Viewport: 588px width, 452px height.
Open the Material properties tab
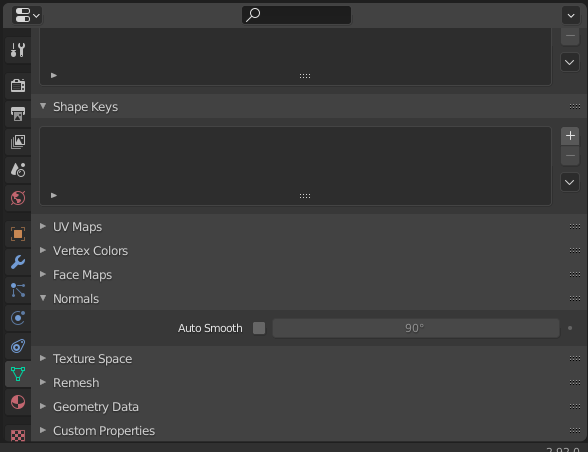coord(18,402)
